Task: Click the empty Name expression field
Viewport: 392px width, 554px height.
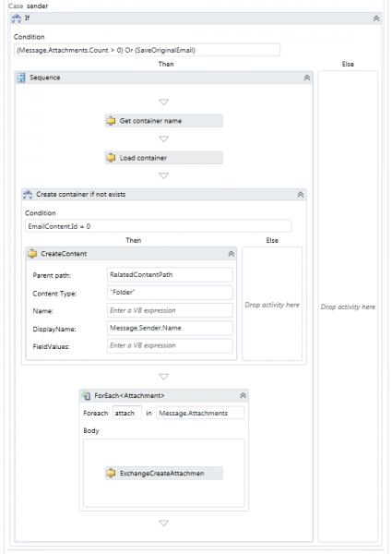Action: pyautogui.click(x=170, y=310)
